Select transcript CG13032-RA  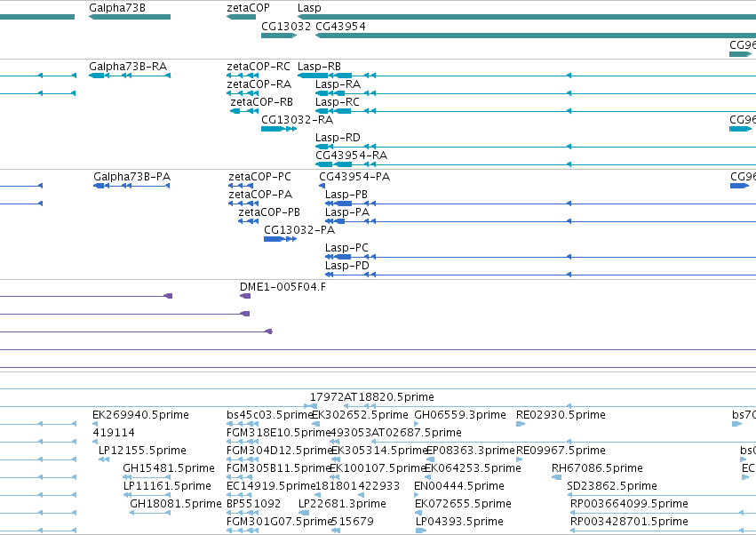[297, 120]
